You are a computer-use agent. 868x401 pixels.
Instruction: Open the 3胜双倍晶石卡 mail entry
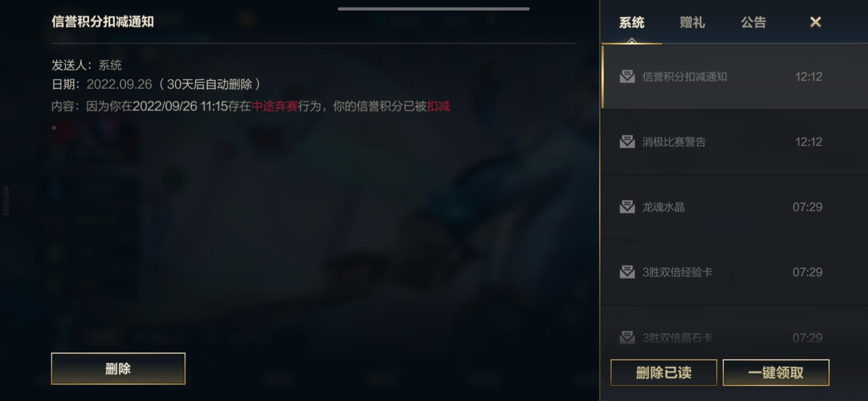point(734,332)
